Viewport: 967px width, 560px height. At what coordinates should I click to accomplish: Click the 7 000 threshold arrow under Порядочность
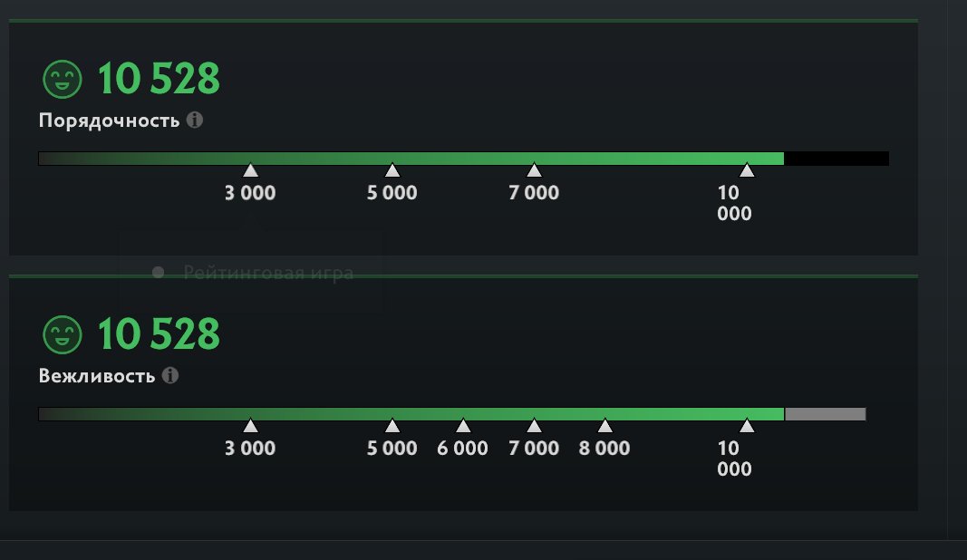click(x=534, y=170)
